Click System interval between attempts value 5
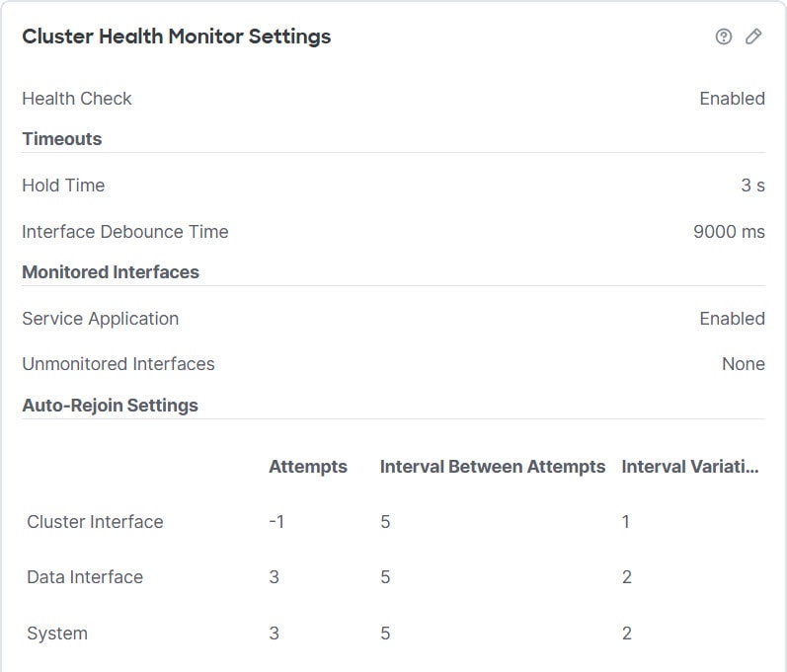This screenshot has width=787, height=672. coord(385,634)
